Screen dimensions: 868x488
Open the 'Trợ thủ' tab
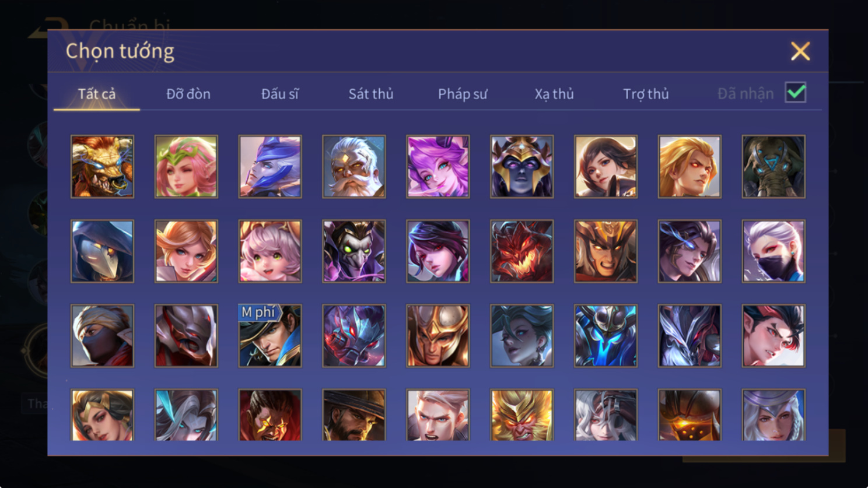646,94
